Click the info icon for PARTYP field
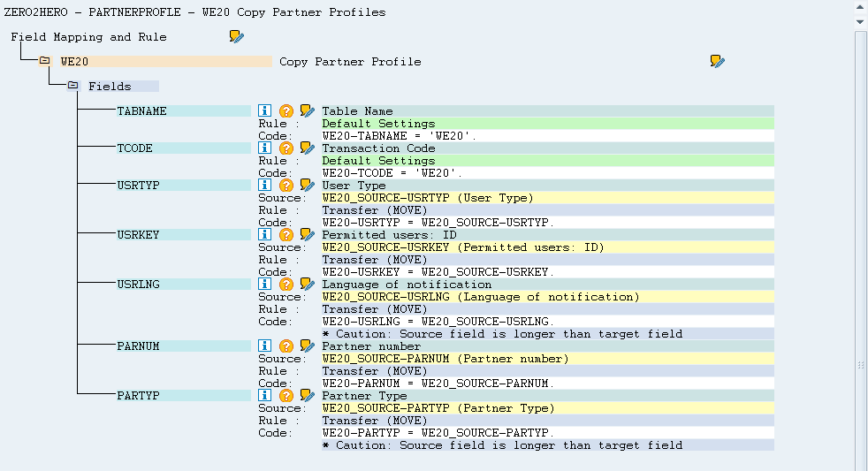Screen dimensions: 868x471 point(264,396)
